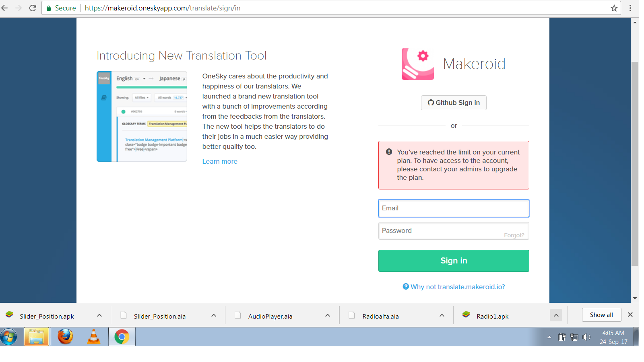Click the Makeroid logo icon
Screen dimensions: 644x362
click(x=417, y=64)
